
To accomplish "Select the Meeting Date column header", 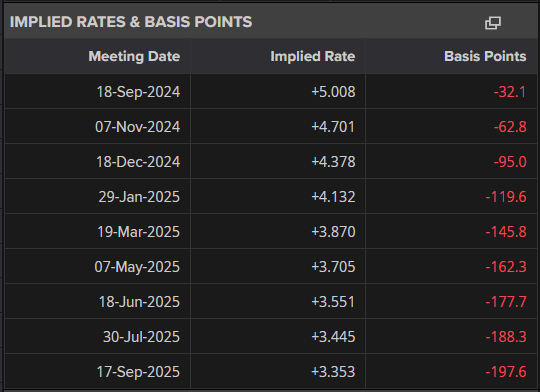I will (x=134, y=56).
